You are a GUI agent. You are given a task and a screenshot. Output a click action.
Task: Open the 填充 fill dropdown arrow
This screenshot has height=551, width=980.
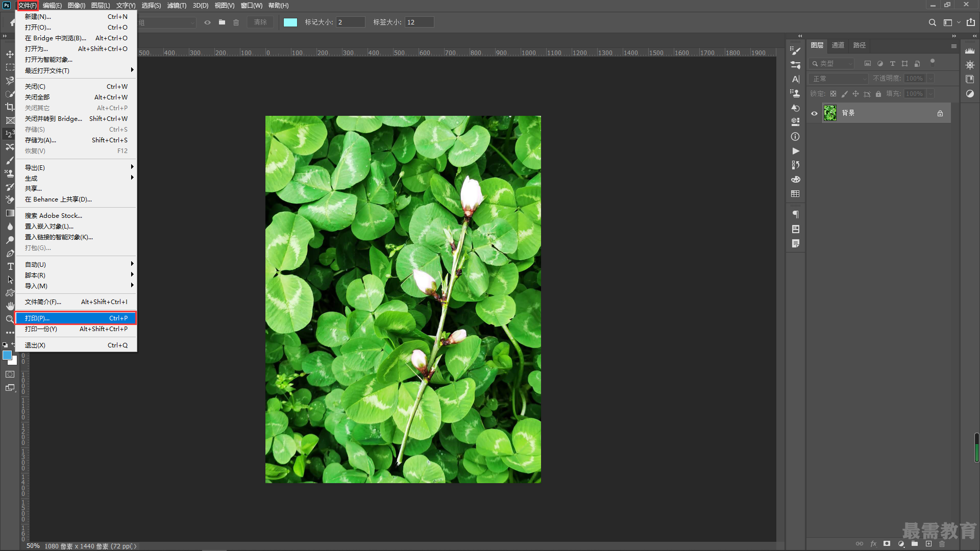(930, 94)
